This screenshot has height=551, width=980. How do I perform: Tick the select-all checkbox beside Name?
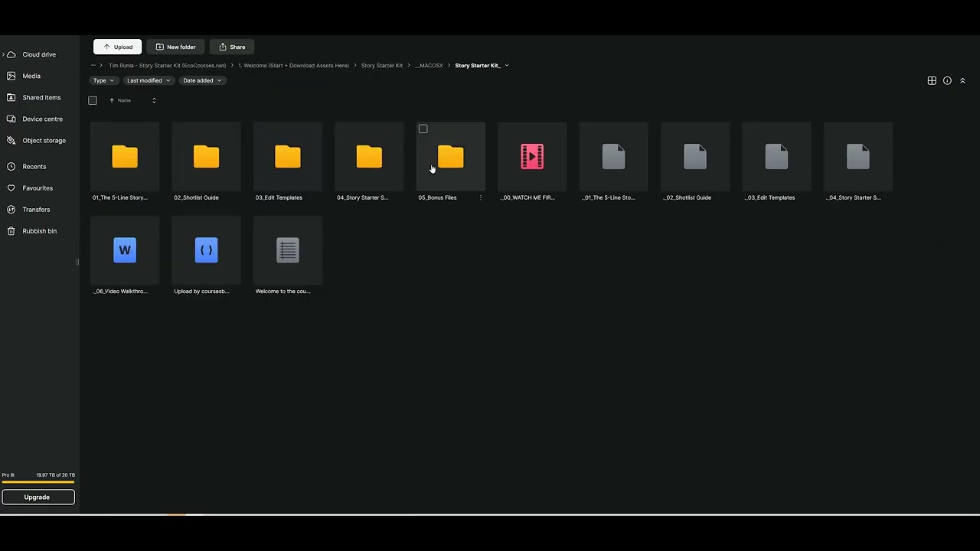[x=93, y=100]
